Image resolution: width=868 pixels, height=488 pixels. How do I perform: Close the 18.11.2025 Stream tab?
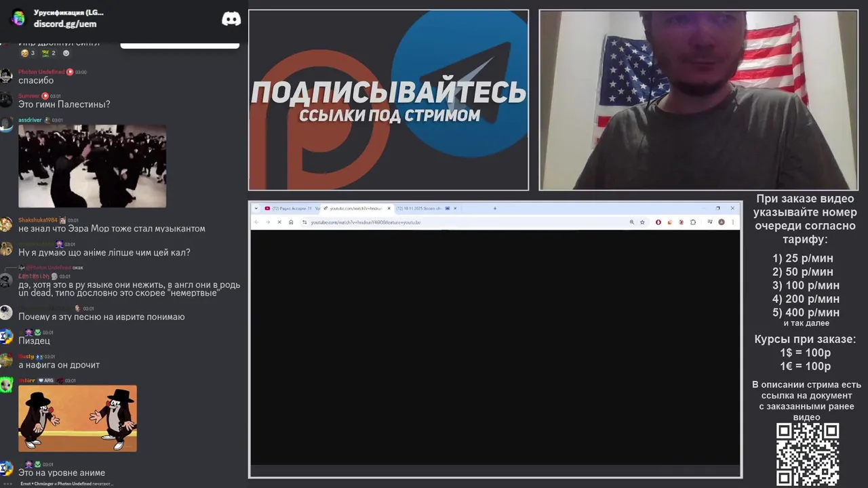(x=455, y=208)
